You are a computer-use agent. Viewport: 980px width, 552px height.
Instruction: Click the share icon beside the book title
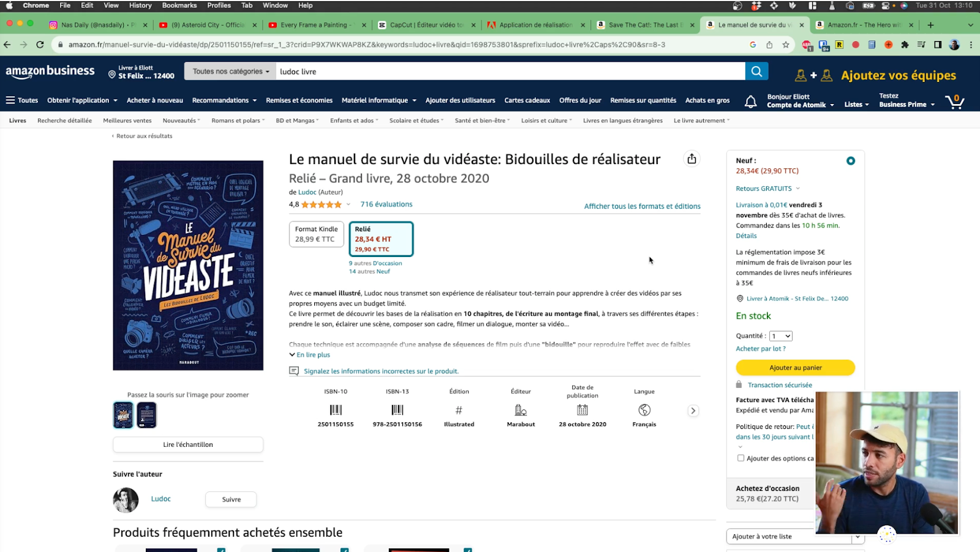(x=692, y=159)
